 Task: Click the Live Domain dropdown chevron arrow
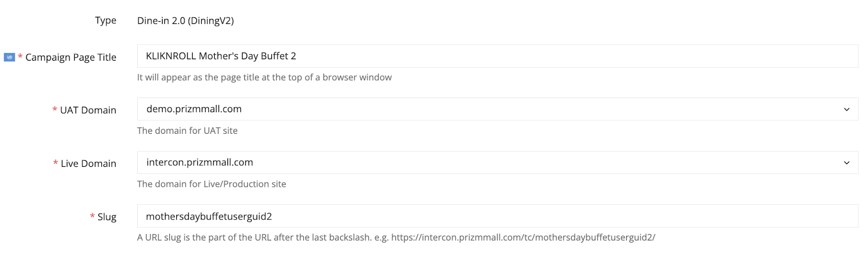(846, 163)
